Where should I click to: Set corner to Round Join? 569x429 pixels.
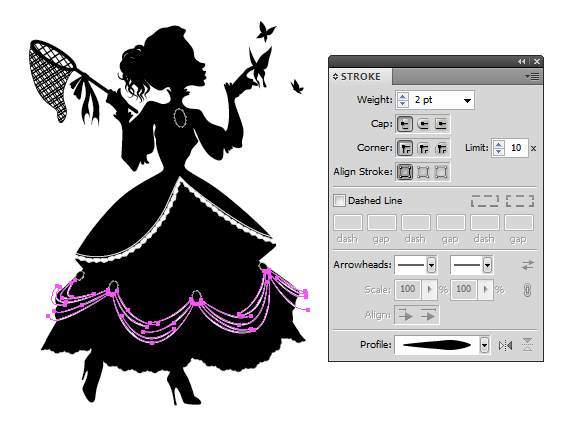[423, 148]
